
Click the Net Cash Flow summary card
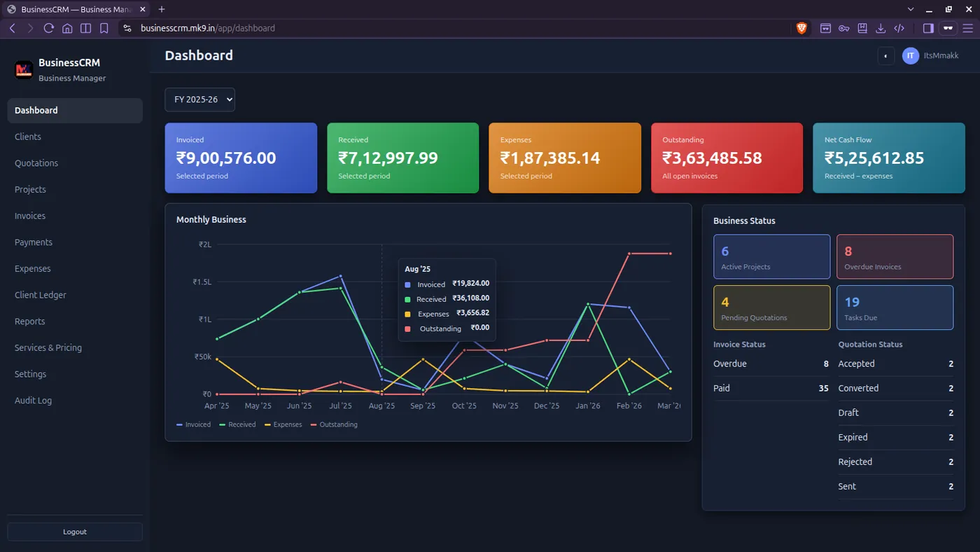[889, 158]
